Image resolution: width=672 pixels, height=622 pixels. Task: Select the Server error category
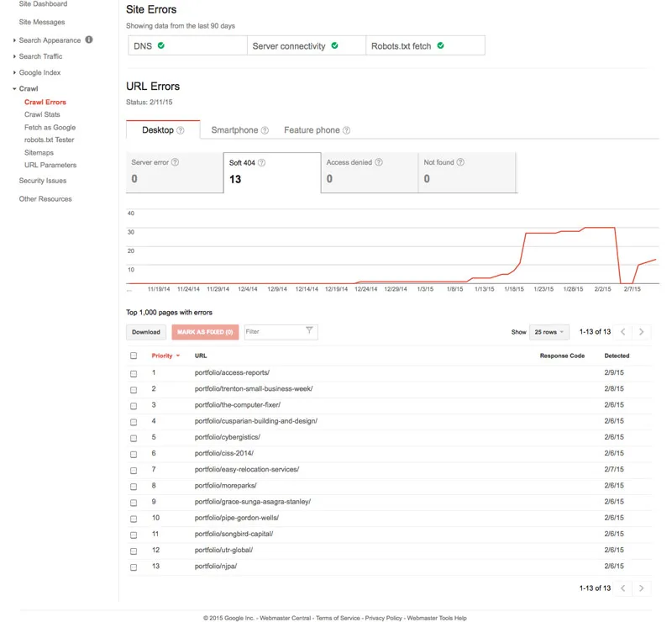point(175,172)
